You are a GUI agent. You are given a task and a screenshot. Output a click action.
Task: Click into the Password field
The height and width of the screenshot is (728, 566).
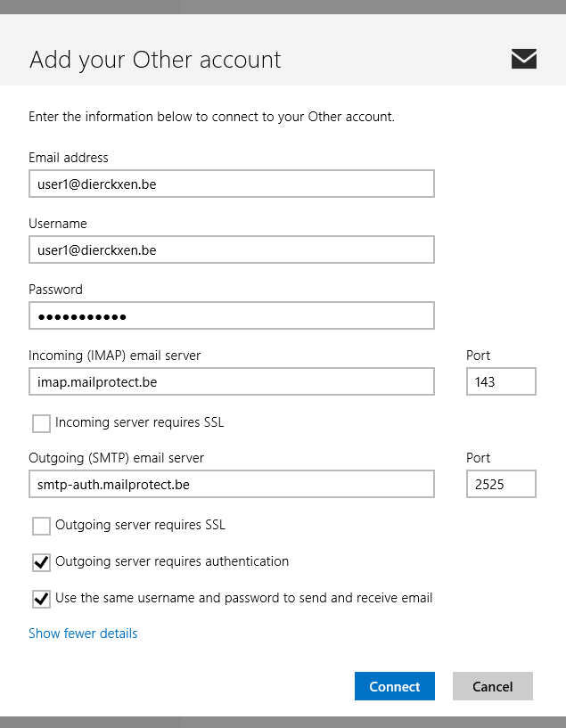pos(232,315)
